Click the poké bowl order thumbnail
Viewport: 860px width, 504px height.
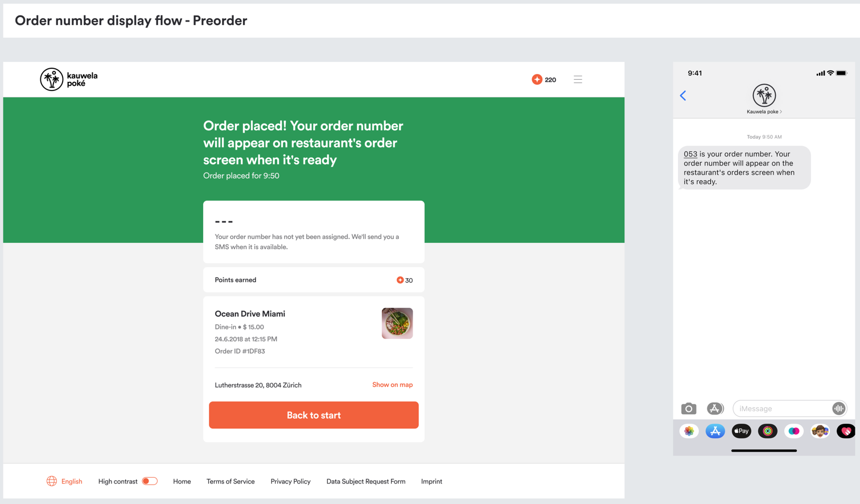point(397,323)
